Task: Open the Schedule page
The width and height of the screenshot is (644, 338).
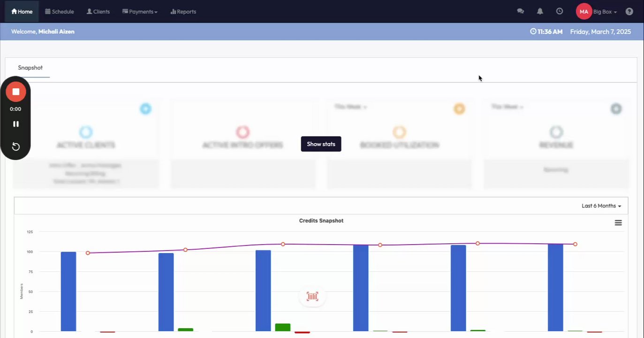Action: 60,11
